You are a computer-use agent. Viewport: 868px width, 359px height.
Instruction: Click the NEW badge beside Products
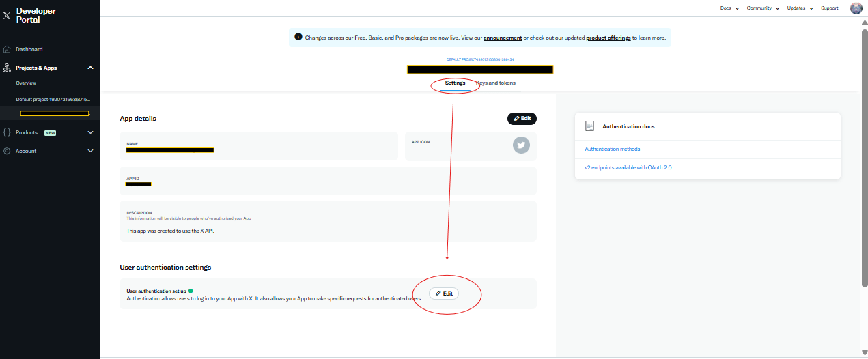[x=50, y=132]
